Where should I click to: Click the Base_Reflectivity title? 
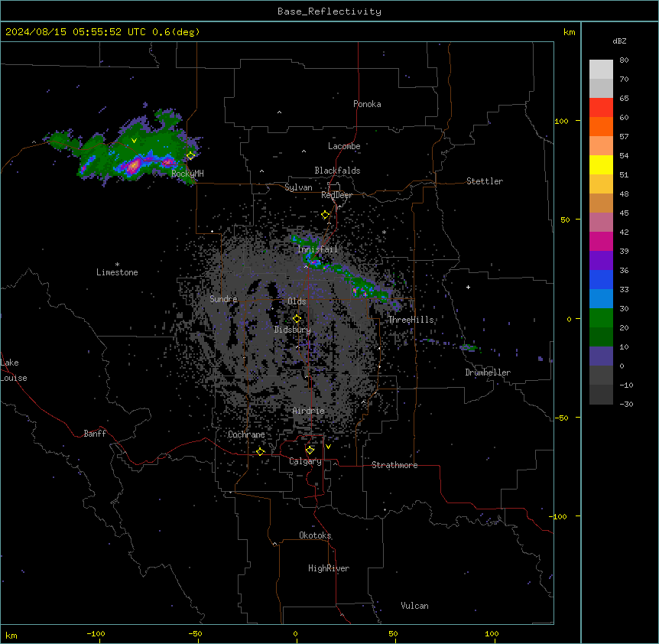[329, 11]
